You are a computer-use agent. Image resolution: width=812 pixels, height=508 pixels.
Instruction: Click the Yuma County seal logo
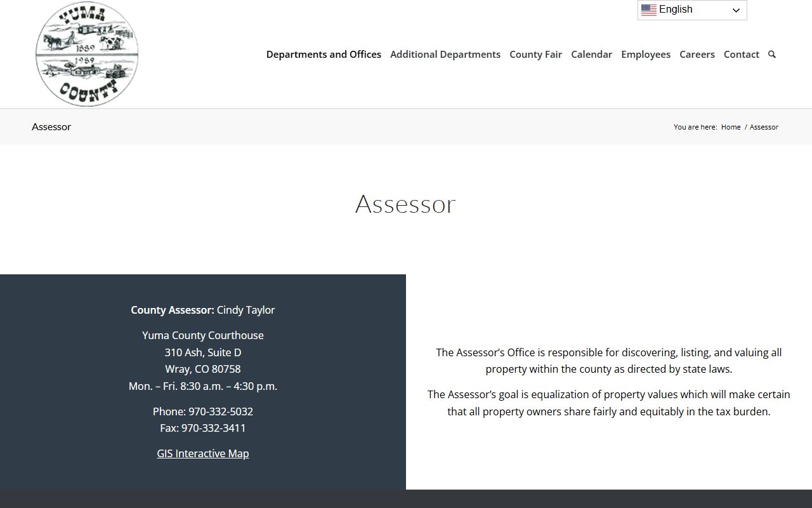[87, 54]
